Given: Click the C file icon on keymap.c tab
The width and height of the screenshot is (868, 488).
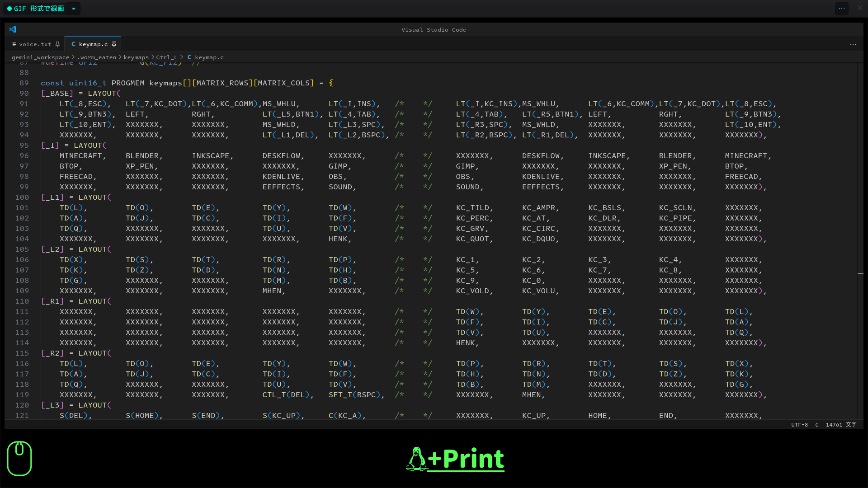Looking at the screenshot, I should pos(73,44).
